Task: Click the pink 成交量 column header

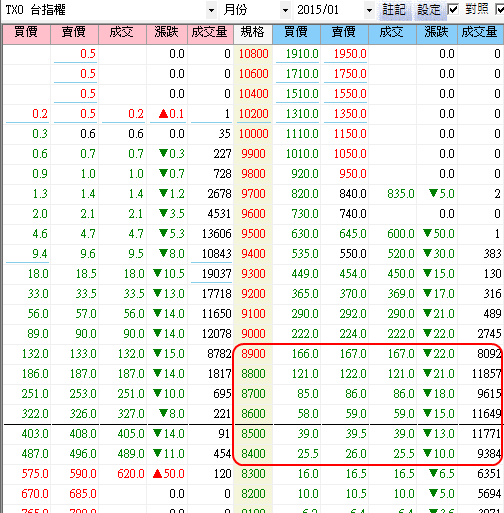Action: point(210,34)
